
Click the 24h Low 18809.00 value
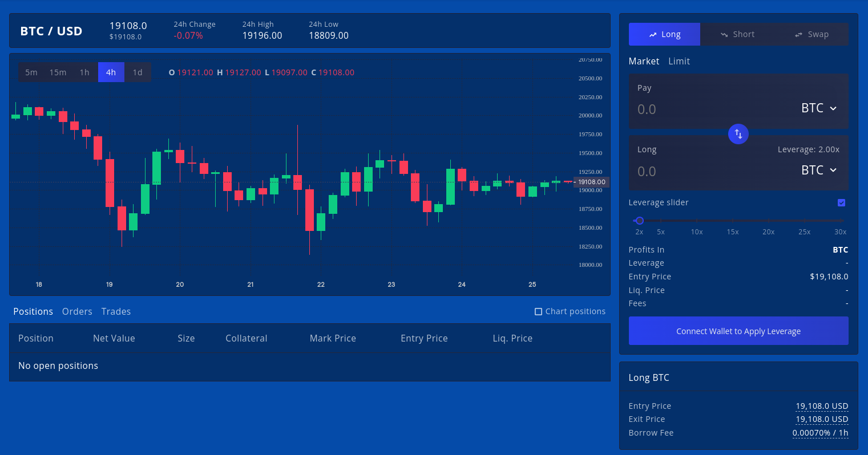click(x=329, y=35)
